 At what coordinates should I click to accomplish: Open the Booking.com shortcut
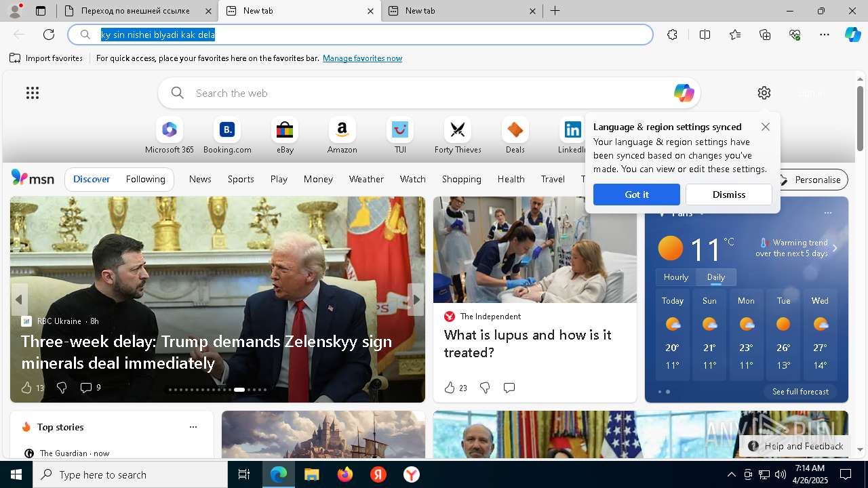point(227,136)
